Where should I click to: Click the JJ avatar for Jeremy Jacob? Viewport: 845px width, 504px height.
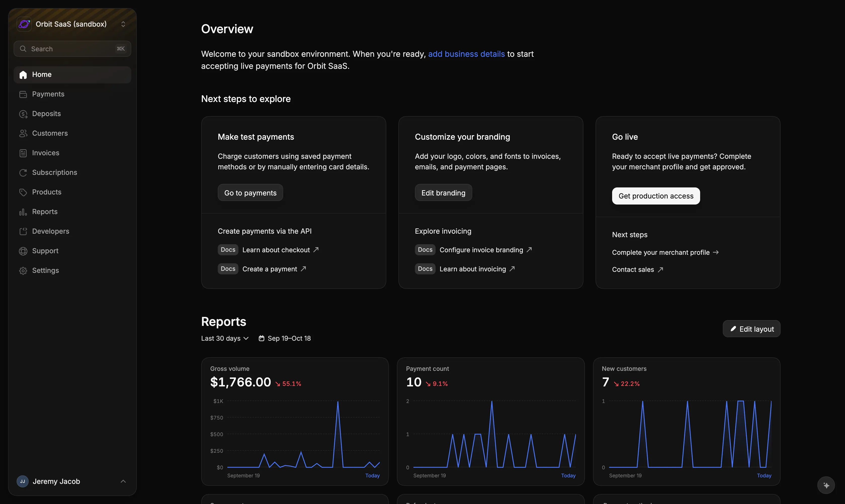point(22,481)
